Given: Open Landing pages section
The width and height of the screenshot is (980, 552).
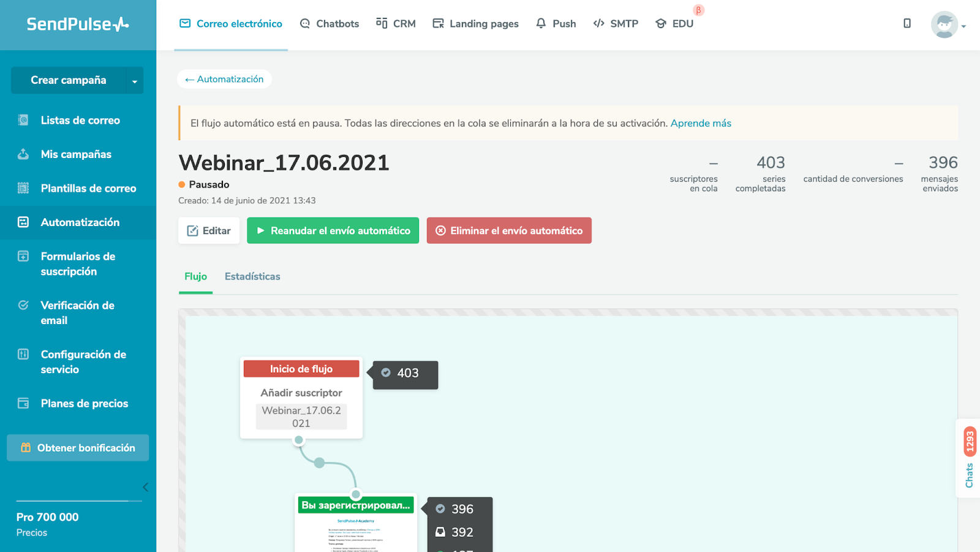Looking at the screenshot, I should (x=475, y=24).
